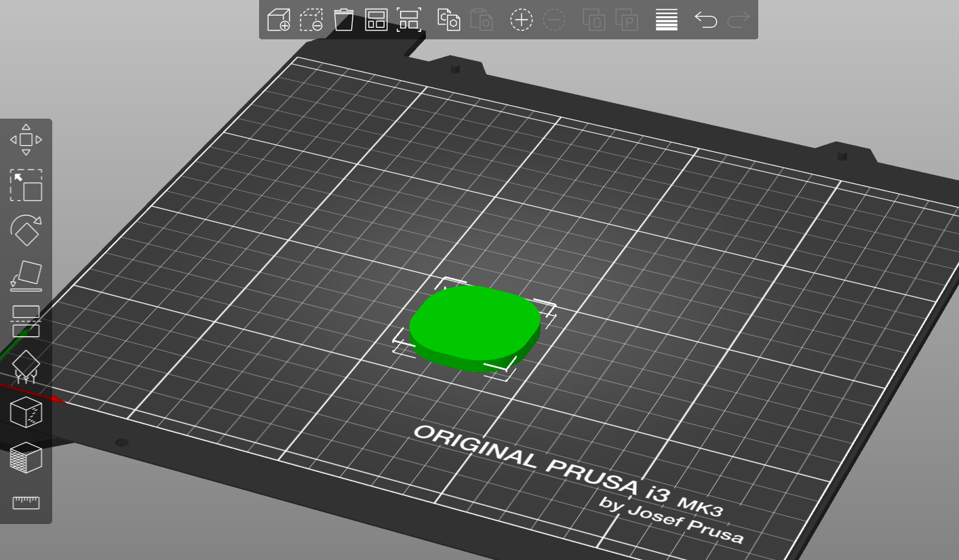
Task: Select the Paint-on supports tool
Action: (x=26, y=367)
